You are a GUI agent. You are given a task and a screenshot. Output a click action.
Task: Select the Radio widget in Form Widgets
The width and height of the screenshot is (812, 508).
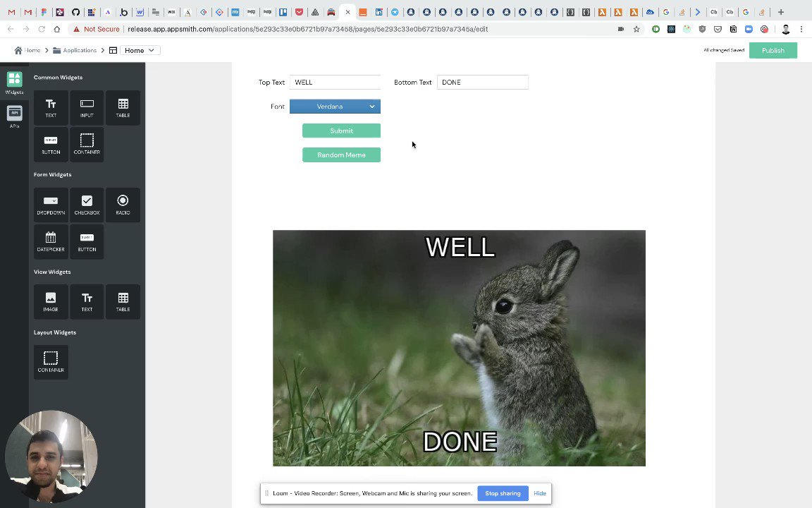123,205
